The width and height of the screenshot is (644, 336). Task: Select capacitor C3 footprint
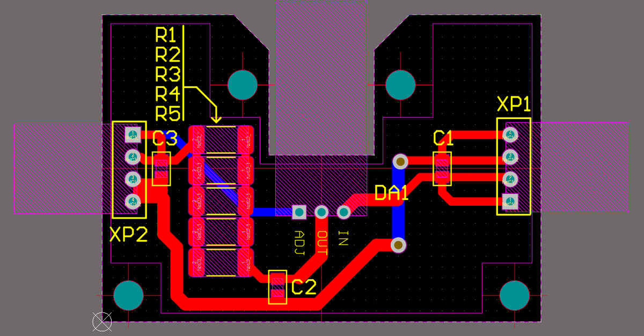coord(161,169)
